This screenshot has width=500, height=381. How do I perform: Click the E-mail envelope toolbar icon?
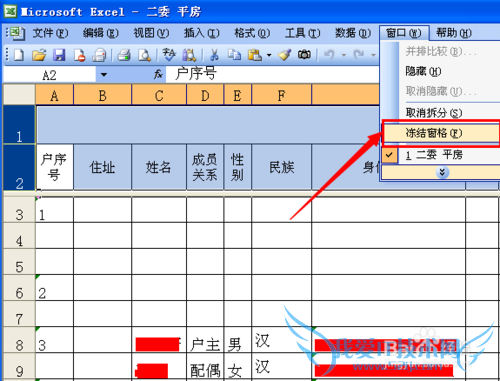click(x=99, y=55)
